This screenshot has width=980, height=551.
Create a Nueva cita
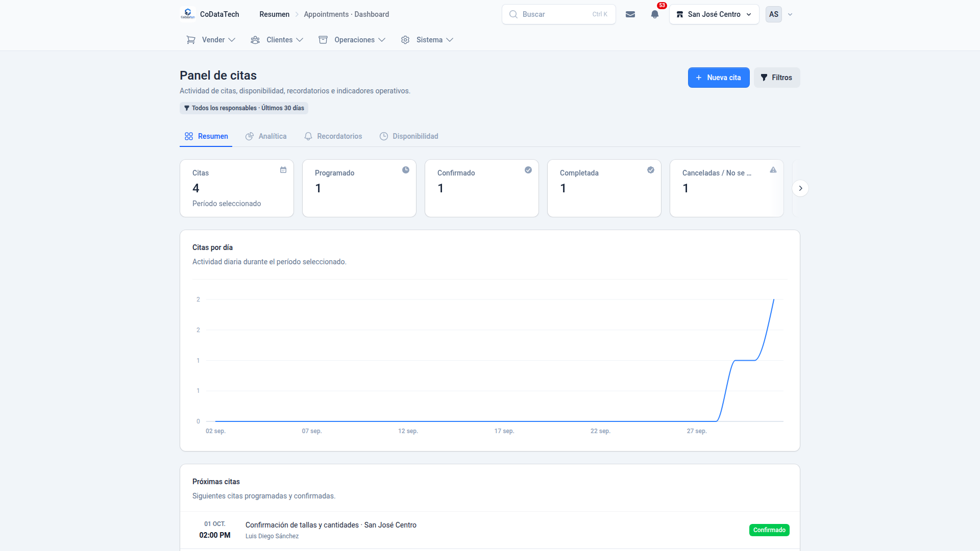[719, 78]
